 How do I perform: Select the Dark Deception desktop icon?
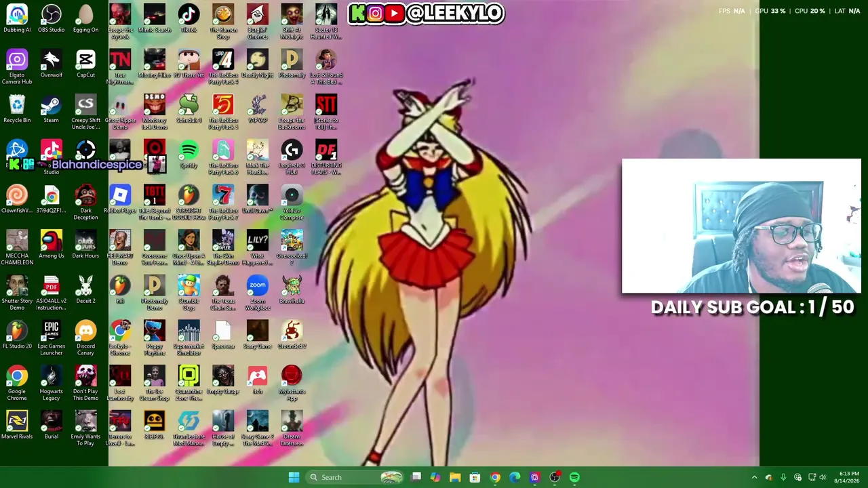tap(85, 203)
